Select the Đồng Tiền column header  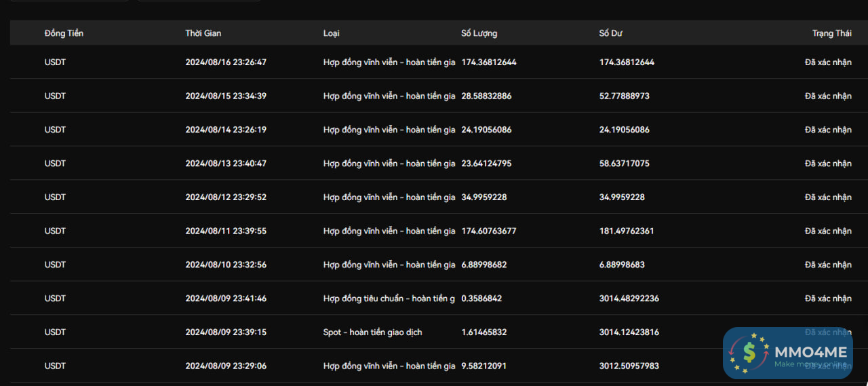(x=64, y=33)
